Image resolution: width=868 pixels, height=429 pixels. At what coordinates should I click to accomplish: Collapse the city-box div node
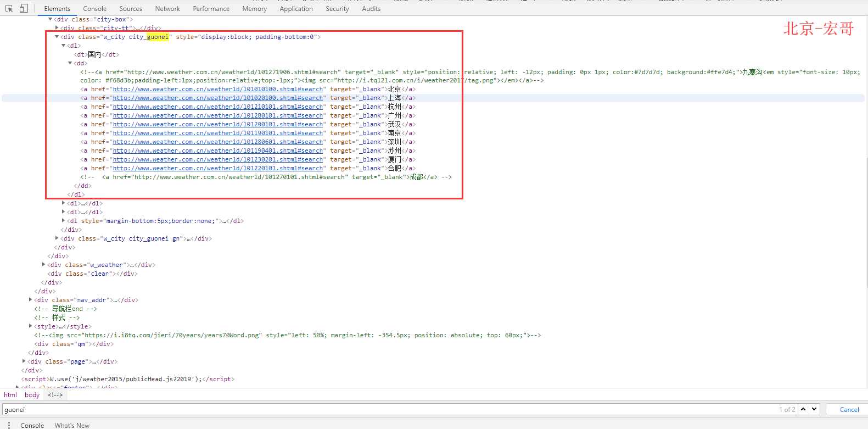point(50,19)
